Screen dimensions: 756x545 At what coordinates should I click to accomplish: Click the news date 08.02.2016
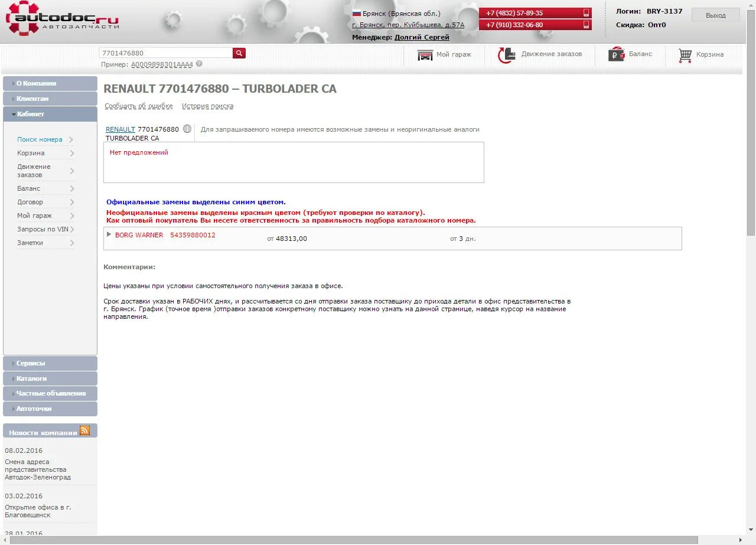point(24,451)
